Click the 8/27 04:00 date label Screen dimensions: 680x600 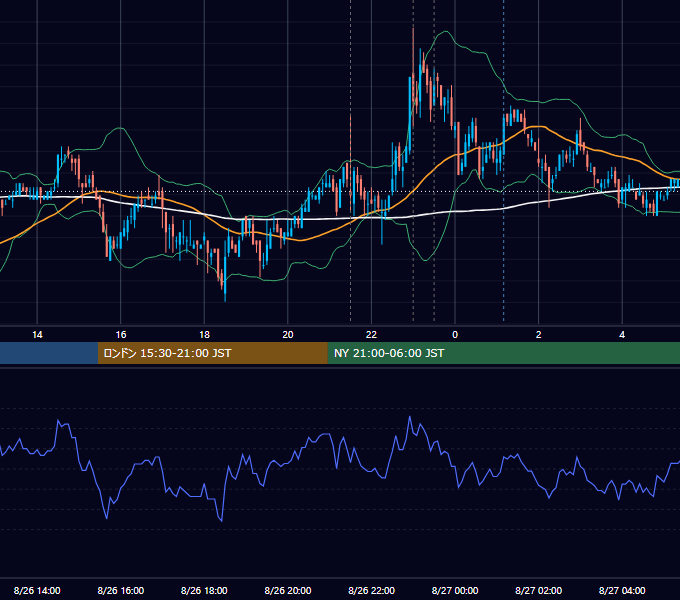(622, 590)
